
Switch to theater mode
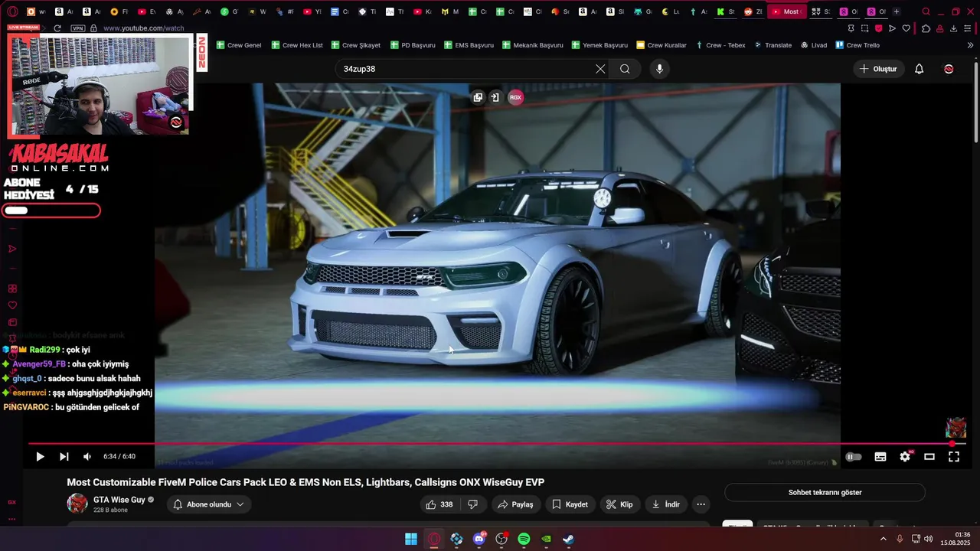click(929, 457)
